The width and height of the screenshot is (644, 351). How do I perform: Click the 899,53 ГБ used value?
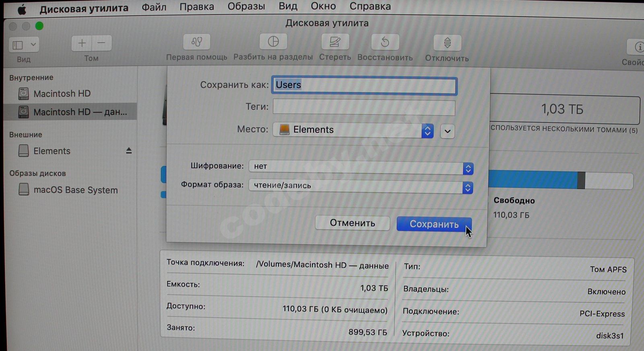[x=367, y=332]
